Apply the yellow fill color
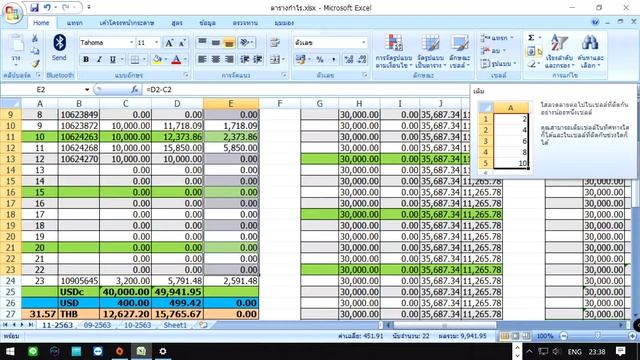Viewport: 640px width, 360px height. 157,60
